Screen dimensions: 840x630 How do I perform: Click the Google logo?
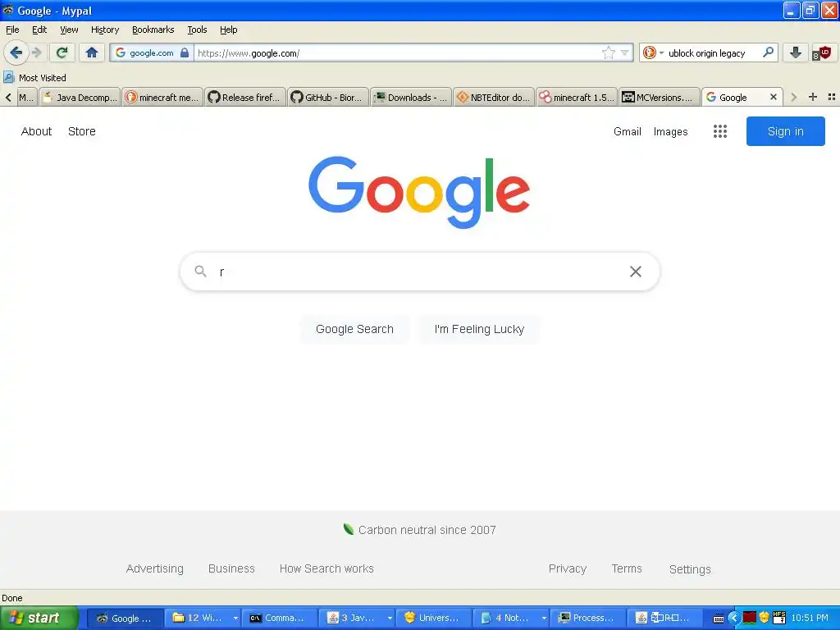tap(419, 192)
